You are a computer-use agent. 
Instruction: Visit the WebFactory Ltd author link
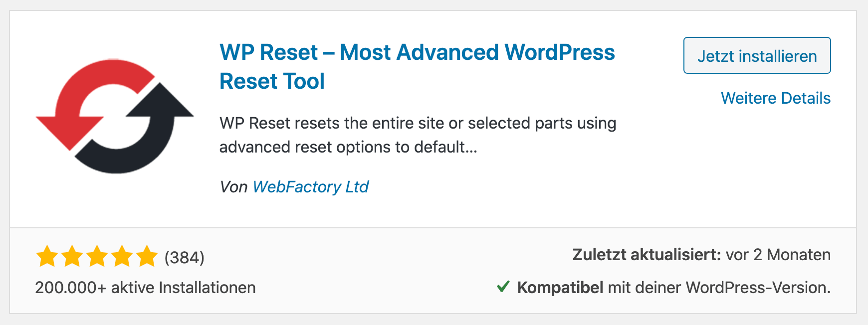tap(310, 187)
